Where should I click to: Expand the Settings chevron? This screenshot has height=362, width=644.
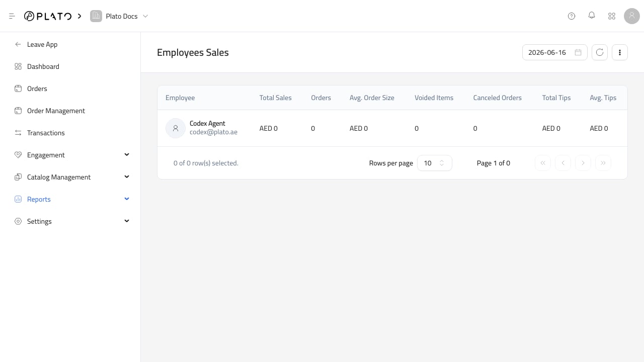(127, 221)
